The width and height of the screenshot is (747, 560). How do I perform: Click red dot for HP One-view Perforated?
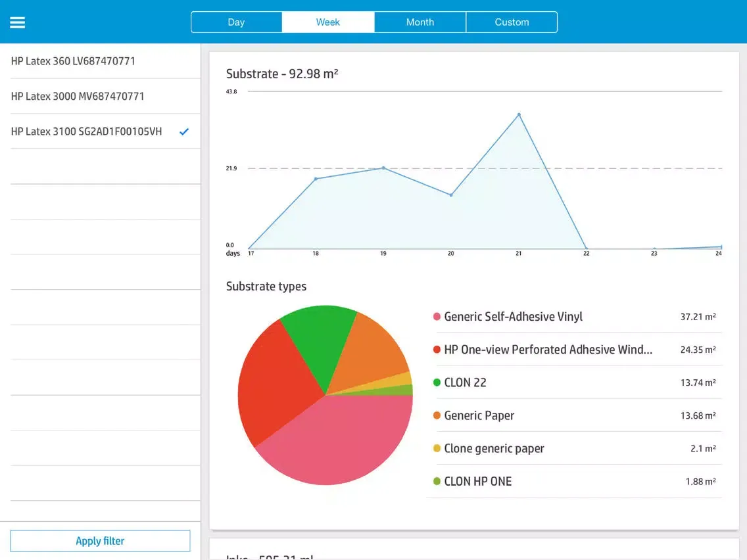(x=437, y=350)
